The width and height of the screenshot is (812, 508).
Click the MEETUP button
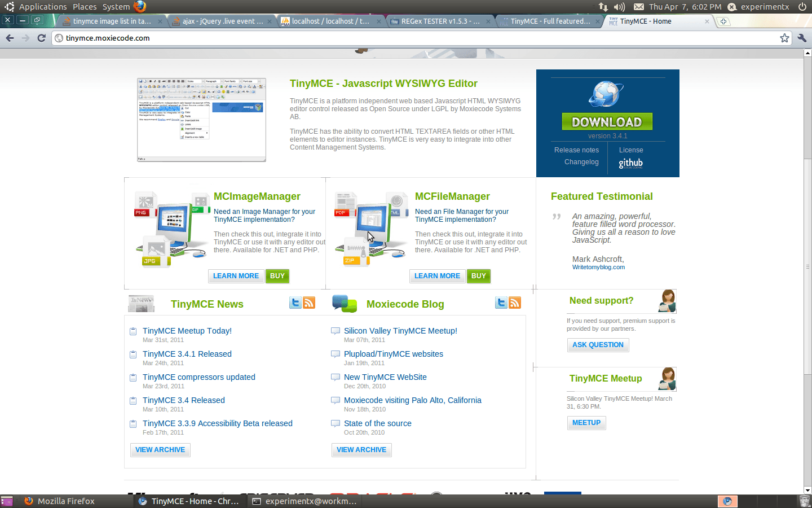(586, 423)
